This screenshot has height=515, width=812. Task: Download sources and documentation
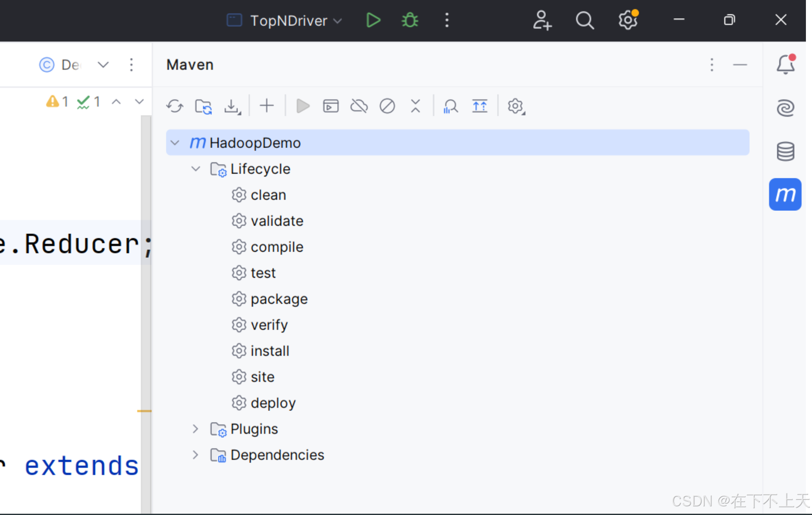(232, 106)
